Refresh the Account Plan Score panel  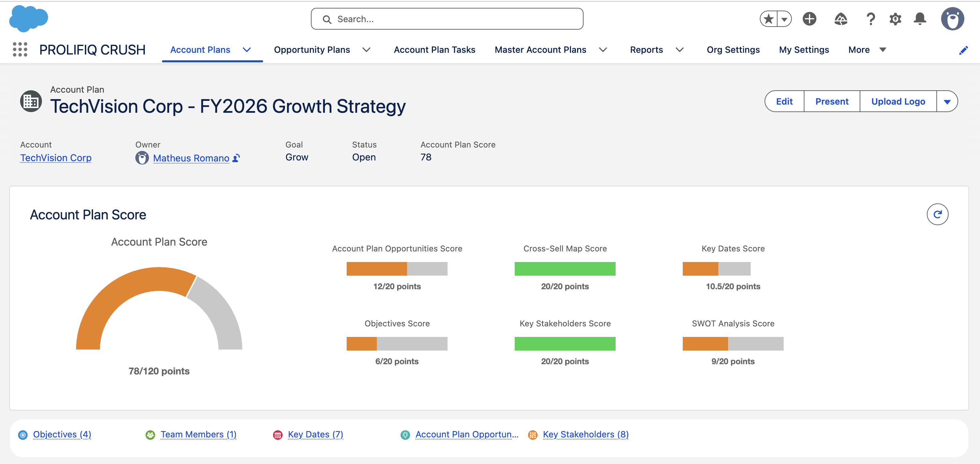(937, 215)
